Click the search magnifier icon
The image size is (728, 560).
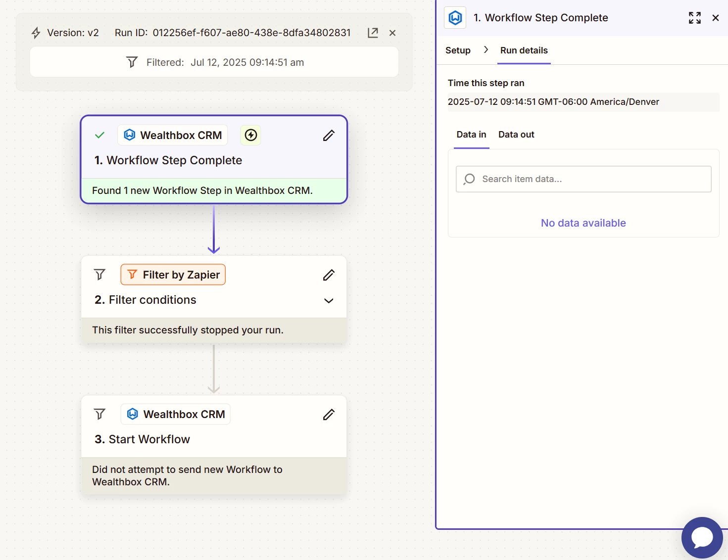[x=469, y=179]
